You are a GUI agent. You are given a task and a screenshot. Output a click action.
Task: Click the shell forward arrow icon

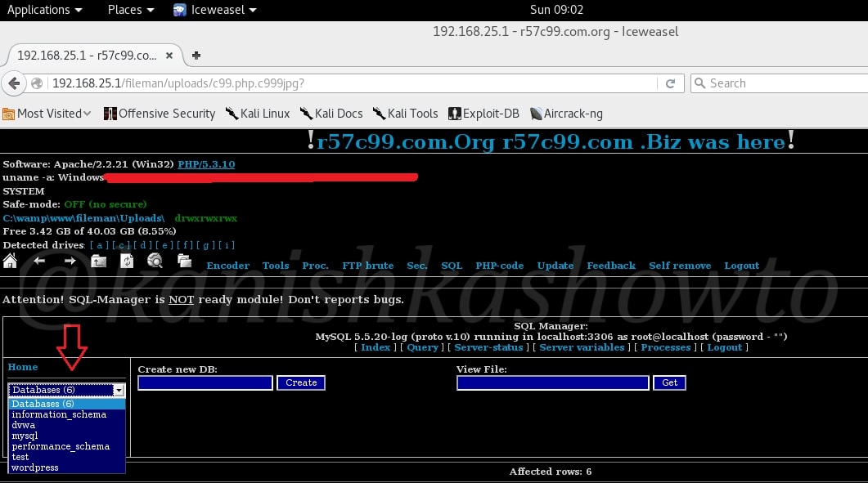pyautogui.click(x=70, y=261)
